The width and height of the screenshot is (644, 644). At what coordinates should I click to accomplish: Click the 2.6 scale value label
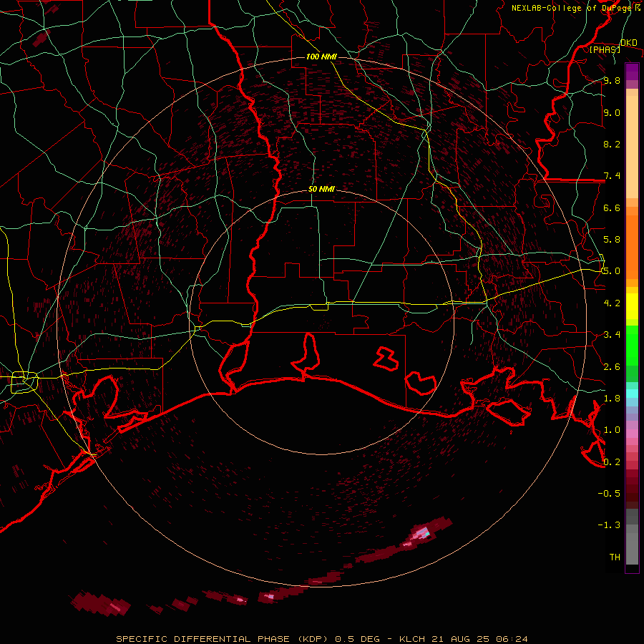[612, 367]
